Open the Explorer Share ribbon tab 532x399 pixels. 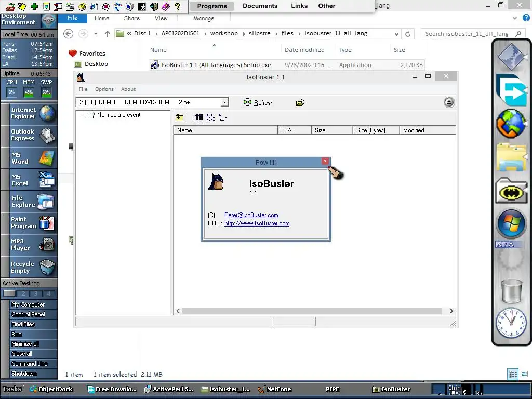coord(131,18)
